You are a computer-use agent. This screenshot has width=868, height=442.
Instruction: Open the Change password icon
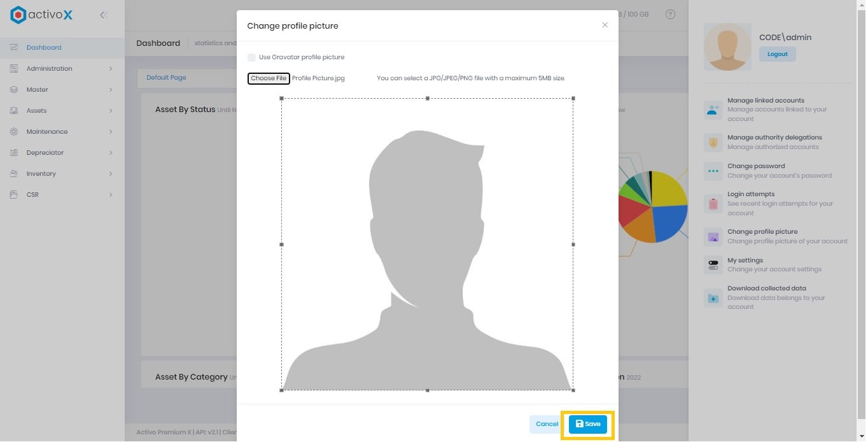713,171
